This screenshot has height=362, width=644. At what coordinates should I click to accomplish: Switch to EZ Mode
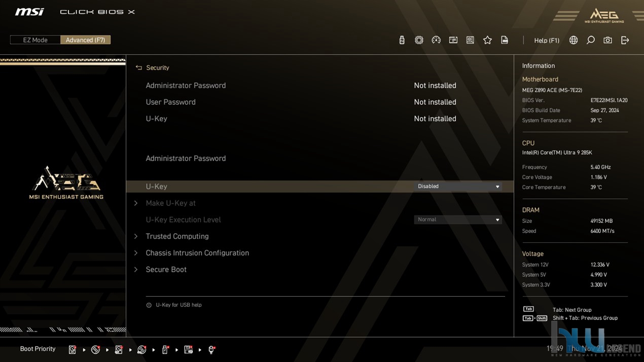click(x=35, y=40)
